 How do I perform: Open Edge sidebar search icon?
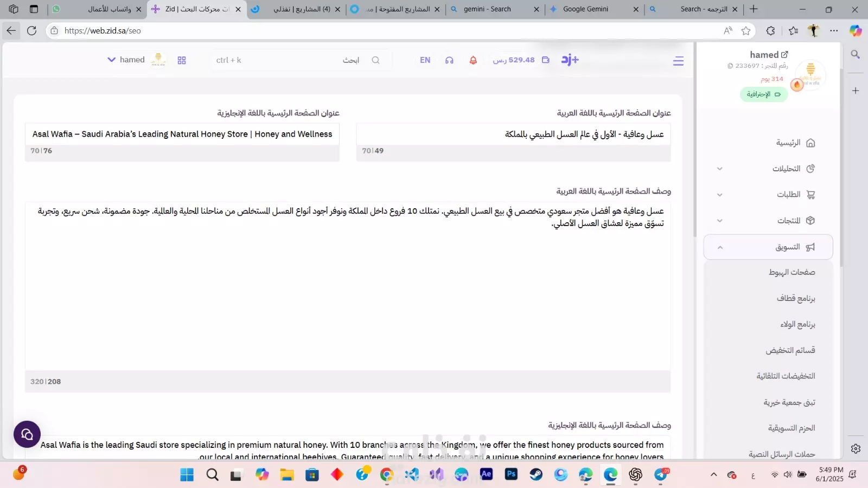856,54
